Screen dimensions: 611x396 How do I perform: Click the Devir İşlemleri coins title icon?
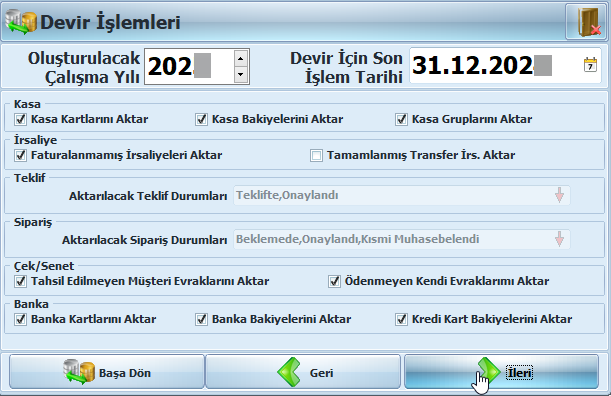[21, 22]
